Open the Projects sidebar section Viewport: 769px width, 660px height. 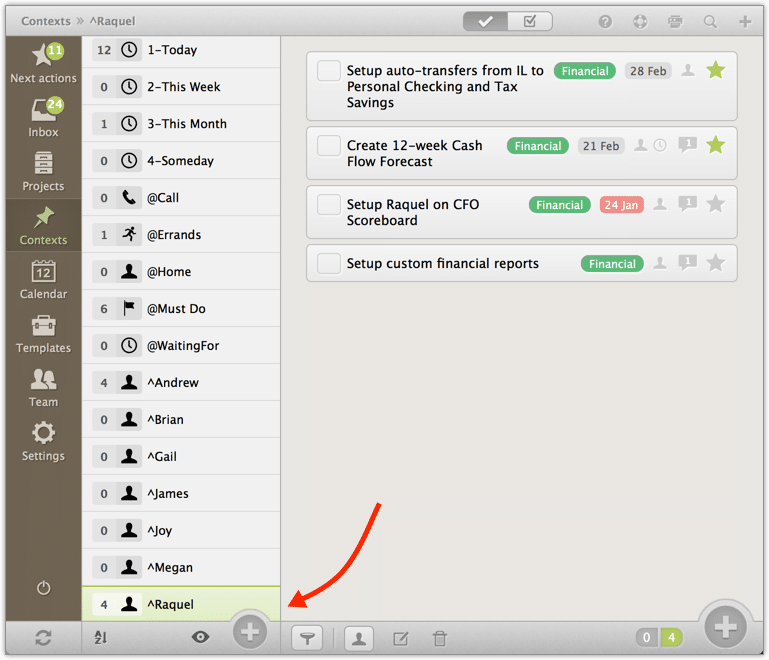43,172
